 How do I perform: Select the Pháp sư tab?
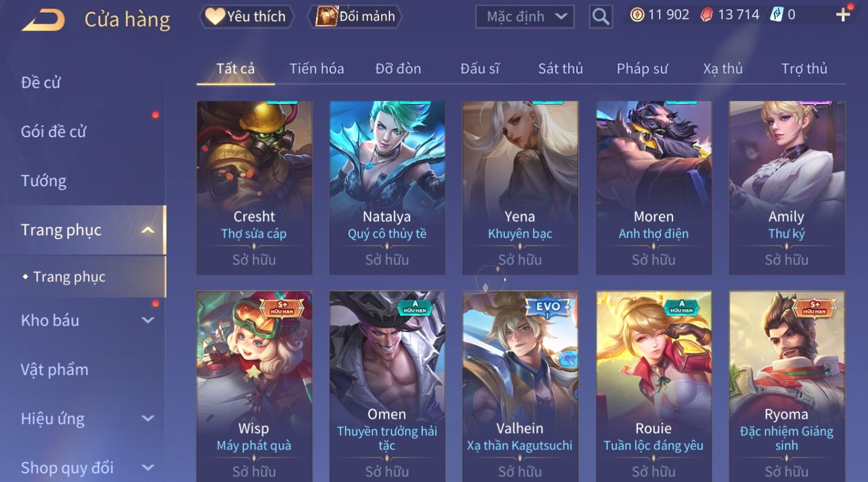(x=642, y=69)
